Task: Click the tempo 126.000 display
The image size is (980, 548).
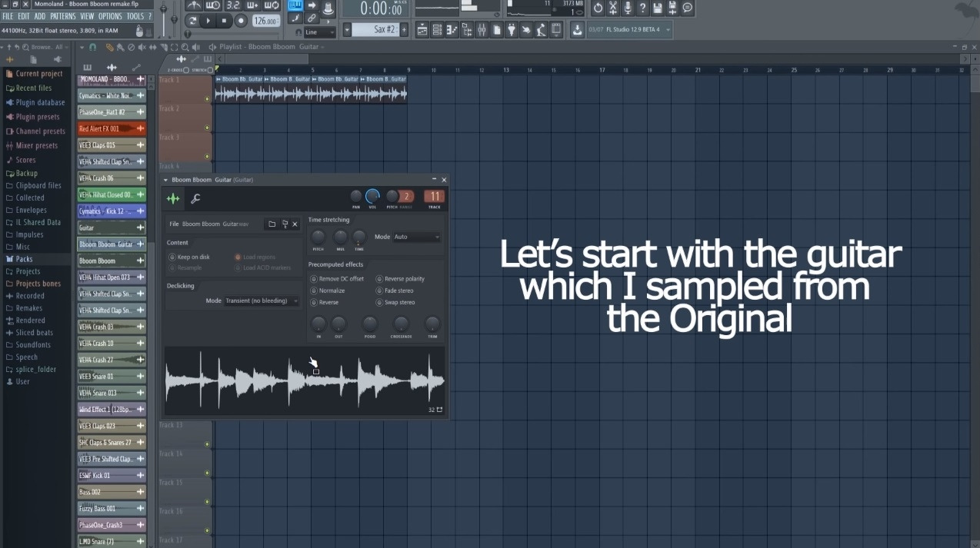Action: 265,21
